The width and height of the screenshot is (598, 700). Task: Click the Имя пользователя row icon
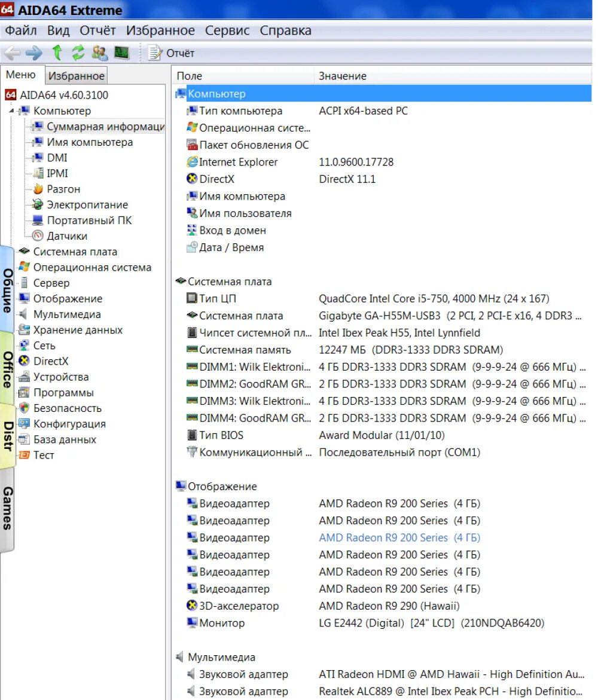click(x=192, y=213)
